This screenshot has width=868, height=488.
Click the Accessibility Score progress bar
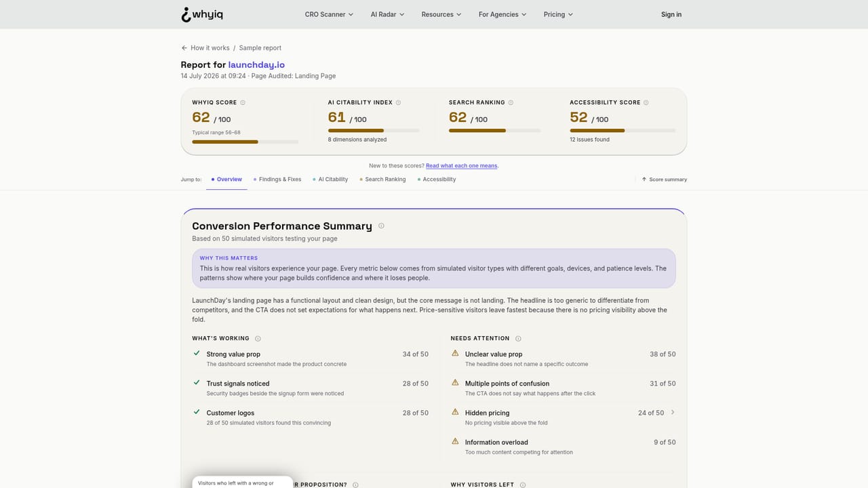(x=623, y=130)
